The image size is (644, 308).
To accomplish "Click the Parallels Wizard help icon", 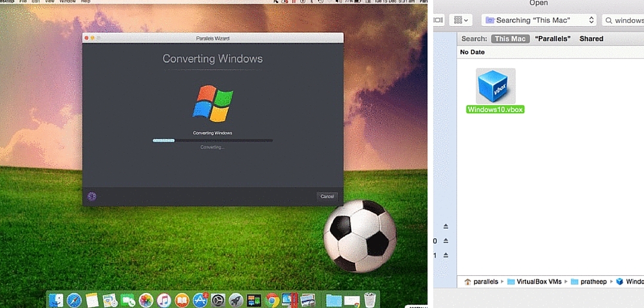I will pos(91,196).
